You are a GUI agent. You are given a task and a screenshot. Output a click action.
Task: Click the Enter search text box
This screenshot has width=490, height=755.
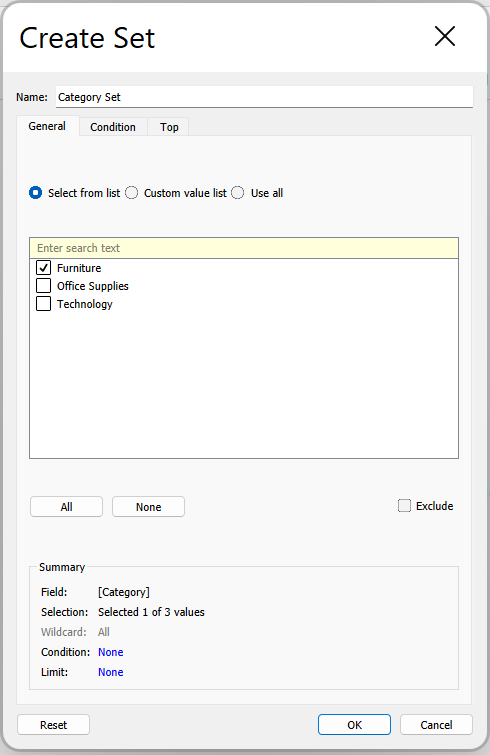244,248
